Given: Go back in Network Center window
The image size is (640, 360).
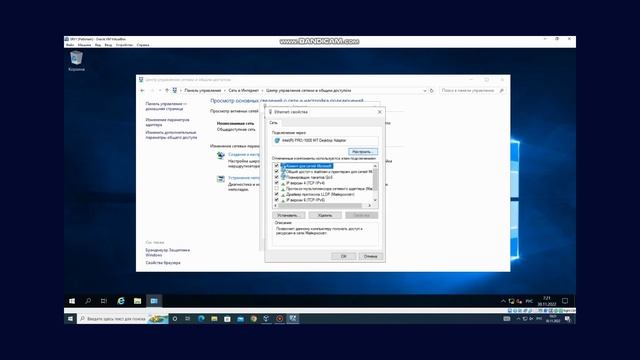Looking at the screenshot, I should (142, 91).
